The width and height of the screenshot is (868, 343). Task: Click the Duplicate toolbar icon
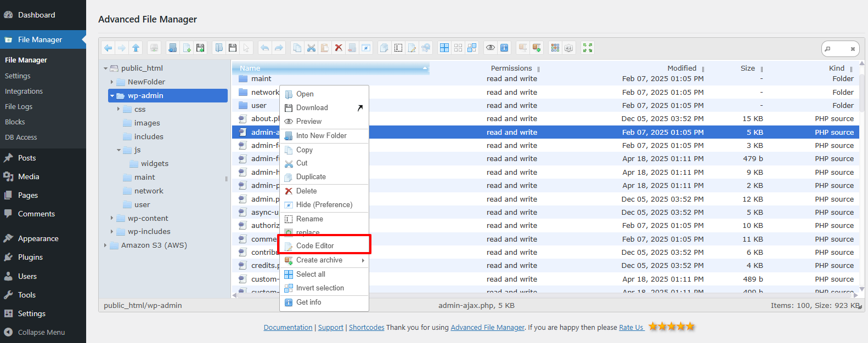[384, 48]
